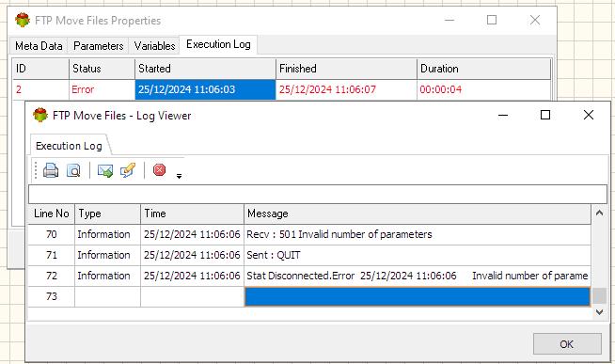The image size is (615, 364).
Task: Expand the toolbar overflow dropdown arrow
Action: (179, 176)
